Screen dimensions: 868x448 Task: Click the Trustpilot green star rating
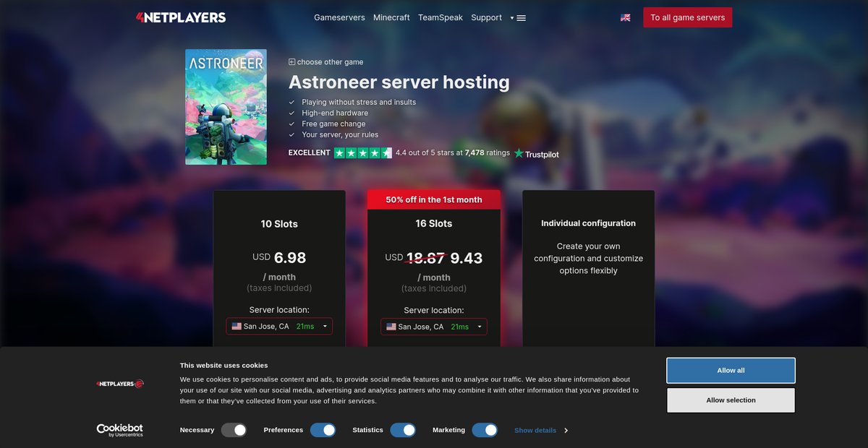[x=362, y=153]
